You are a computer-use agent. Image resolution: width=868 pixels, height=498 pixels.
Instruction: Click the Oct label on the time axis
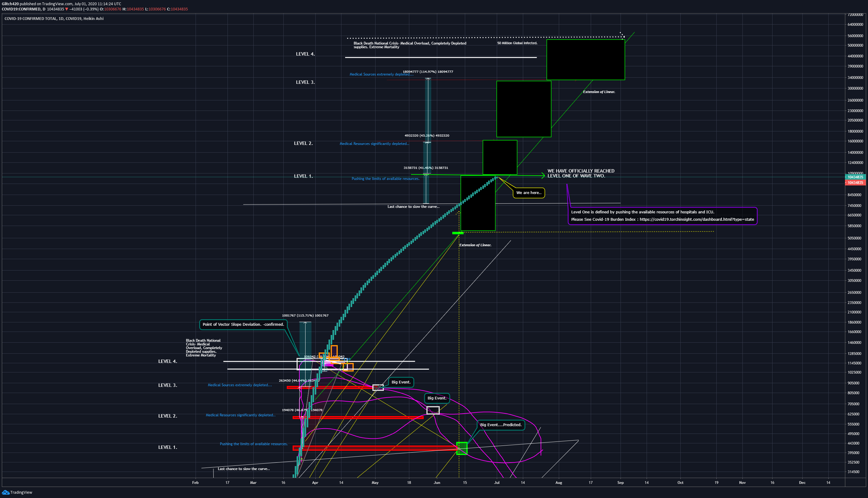coord(680,483)
